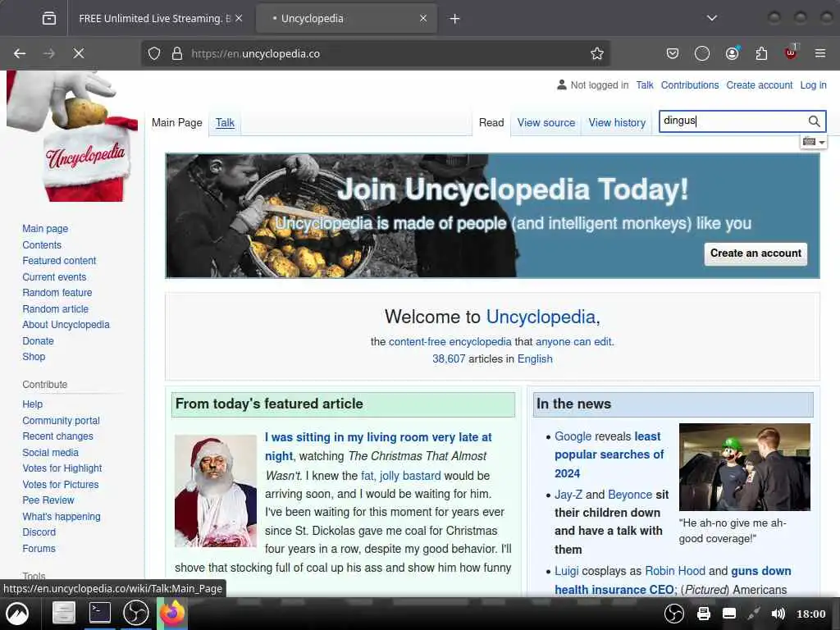Open Votes for Highlight link
The height and width of the screenshot is (630, 840).
pos(62,468)
